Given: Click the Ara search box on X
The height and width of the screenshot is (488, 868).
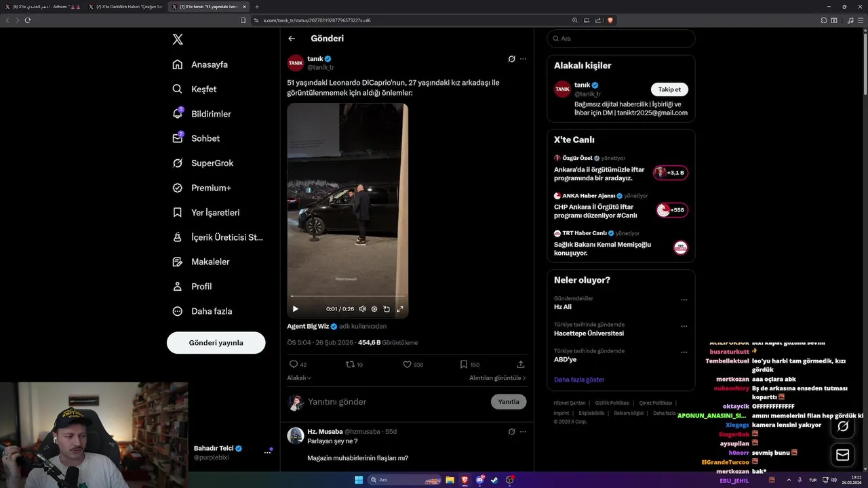Looking at the screenshot, I should point(621,39).
